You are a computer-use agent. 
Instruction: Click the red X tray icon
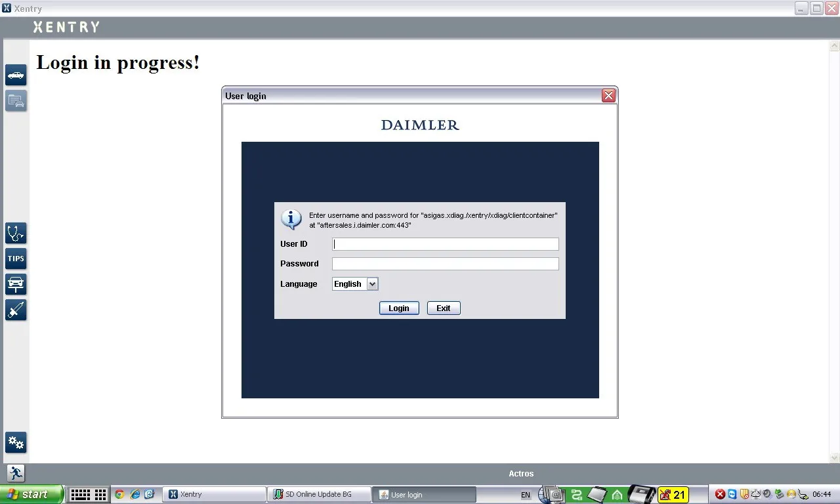point(720,494)
